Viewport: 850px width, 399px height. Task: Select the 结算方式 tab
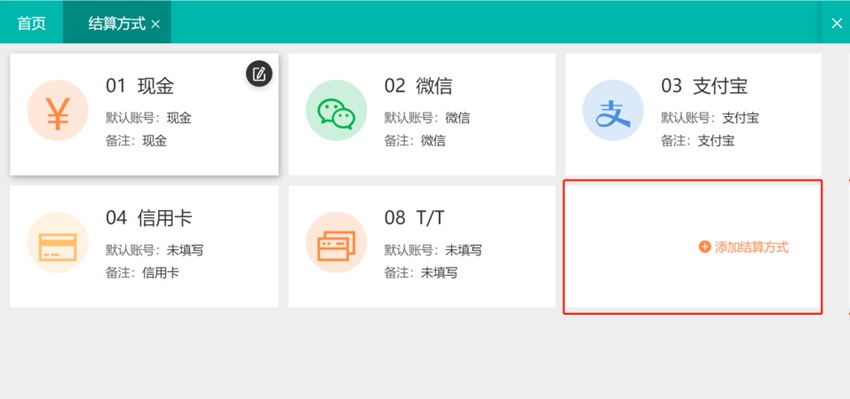click(117, 23)
